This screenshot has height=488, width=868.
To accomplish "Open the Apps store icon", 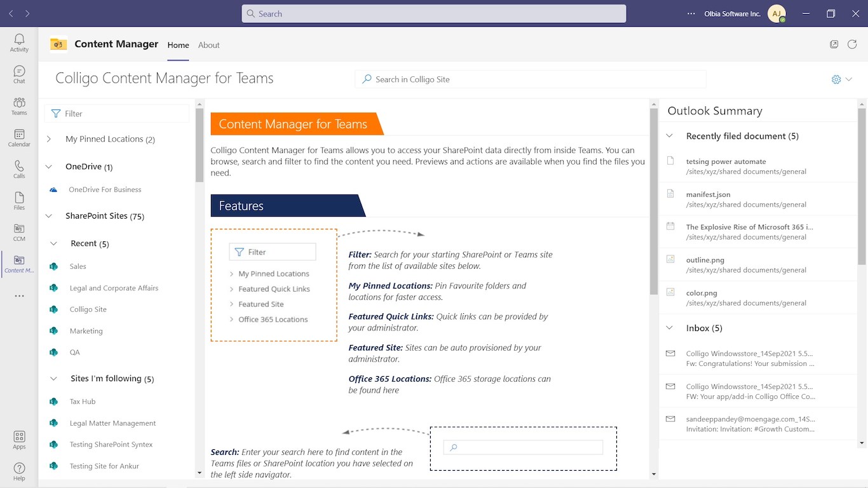I will click(x=19, y=440).
